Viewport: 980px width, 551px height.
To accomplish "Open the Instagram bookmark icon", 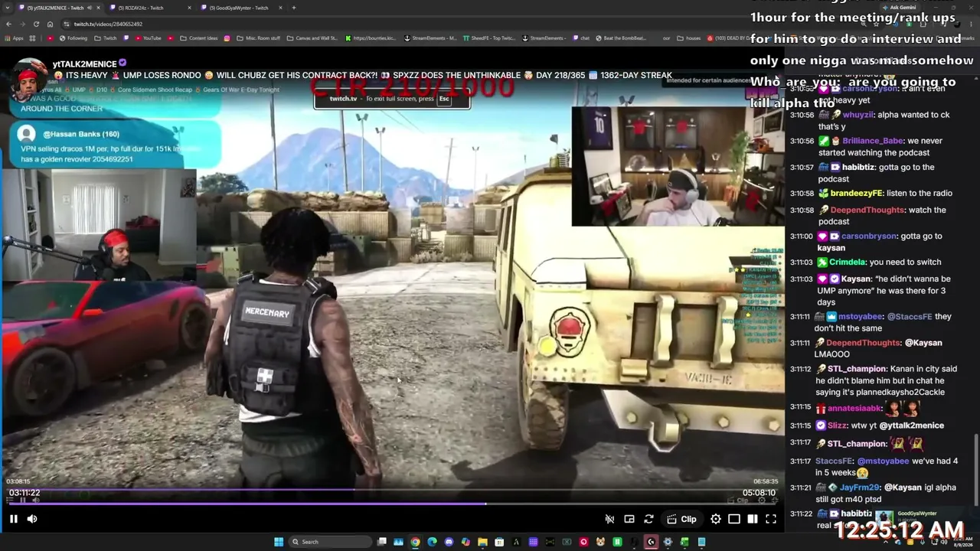I will point(227,38).
